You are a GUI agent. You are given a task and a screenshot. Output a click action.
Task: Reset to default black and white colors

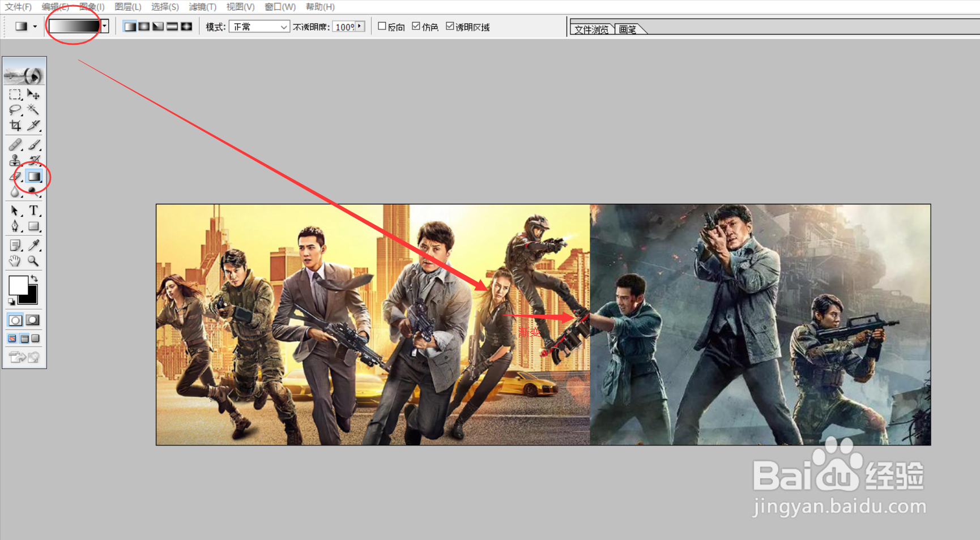pyautogui.click(x=11, y=302)
